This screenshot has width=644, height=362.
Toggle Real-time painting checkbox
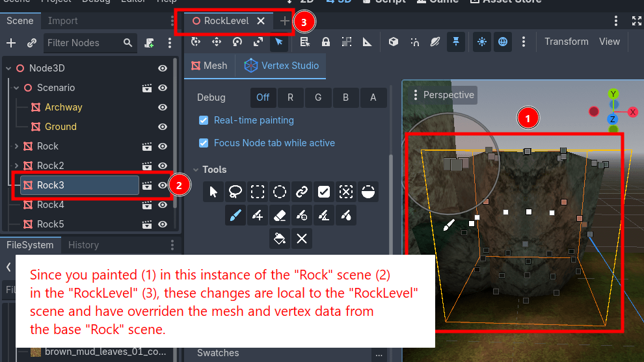coord(204,120)
